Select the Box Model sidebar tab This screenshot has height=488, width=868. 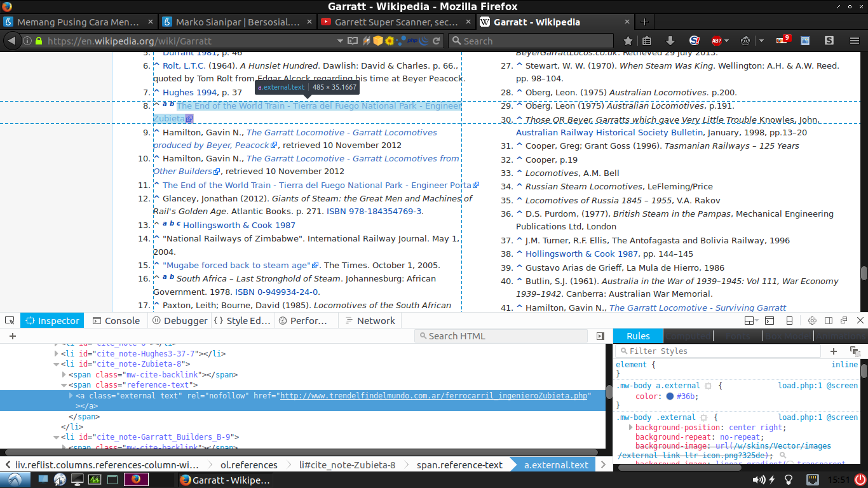coord(789,336)
